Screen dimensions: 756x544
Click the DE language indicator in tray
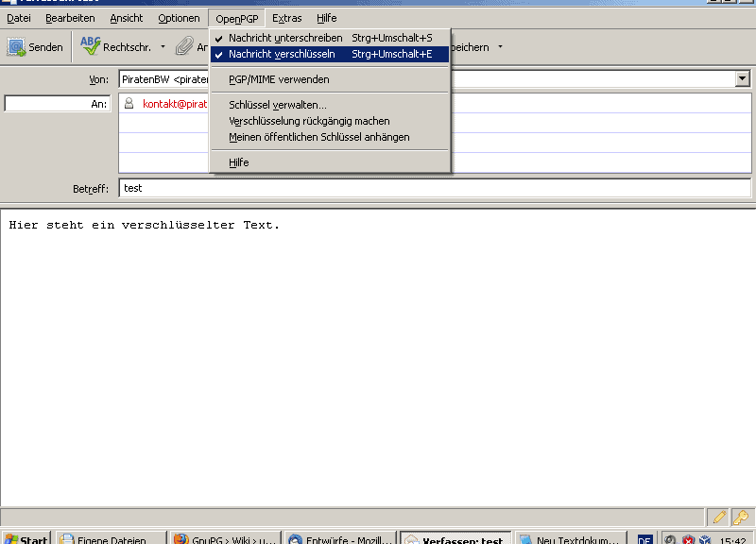pyautogui.click(x=644, y=539)
